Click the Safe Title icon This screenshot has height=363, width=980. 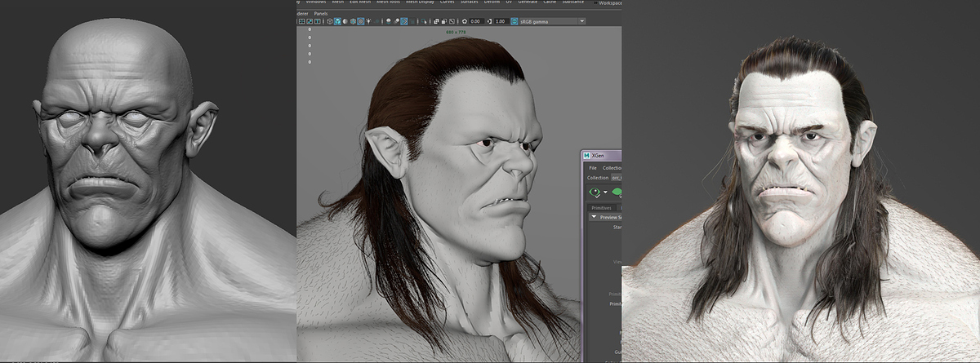[318, 21]
